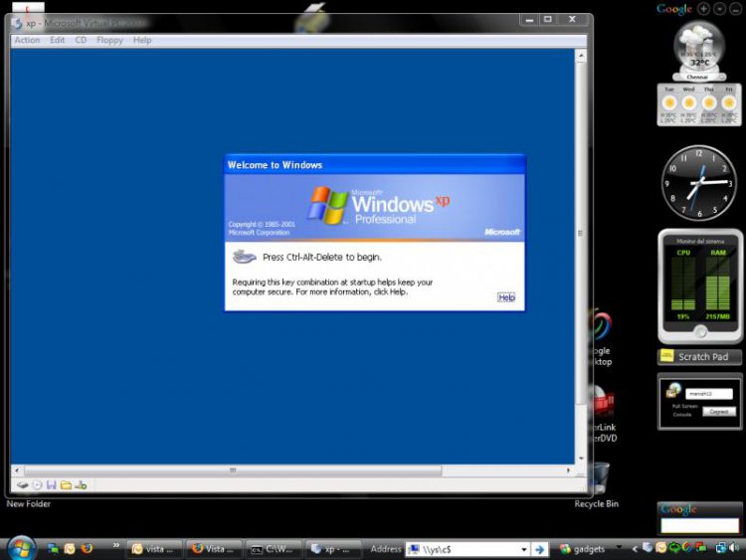746x560 pixels.
Task: Switch to the 'C:\W...' command prompt taskbar button
Action: click(x=274, y=549)
